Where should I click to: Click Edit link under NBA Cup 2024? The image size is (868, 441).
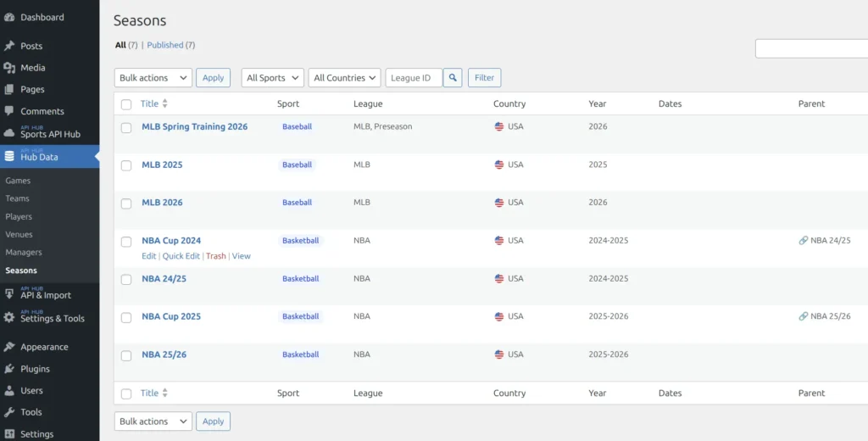149,256
